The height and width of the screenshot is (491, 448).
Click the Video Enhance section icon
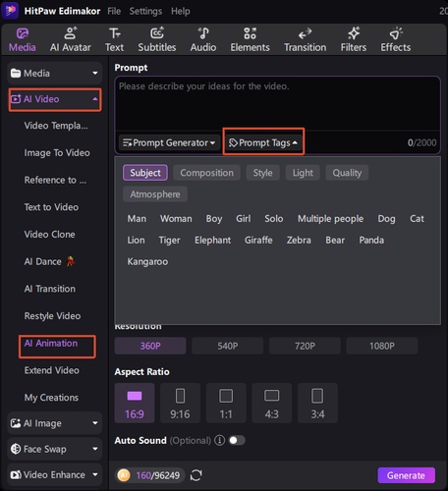(x=16, y=474)
